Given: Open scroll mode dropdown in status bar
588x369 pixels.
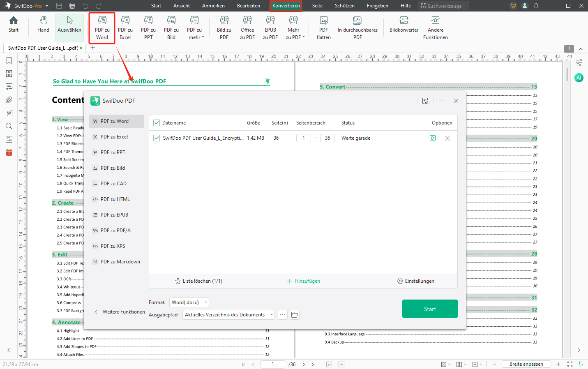Looking at the screenshot, I should pos(477,364).
